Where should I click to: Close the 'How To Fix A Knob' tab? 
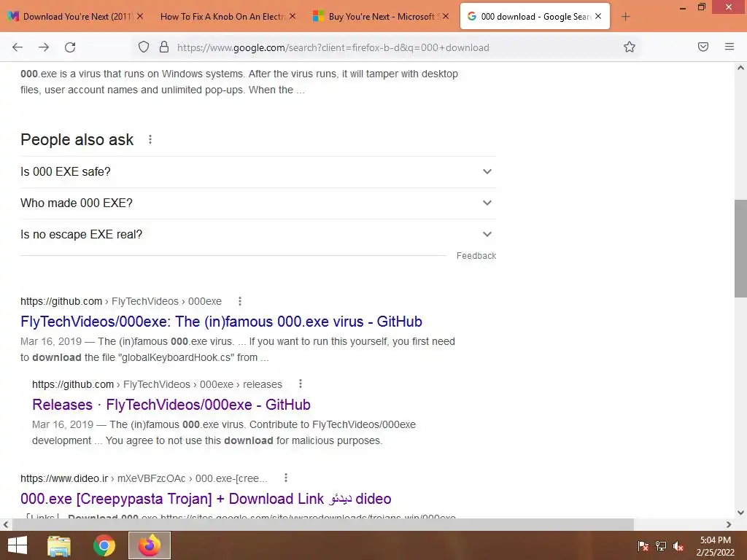click(293, 16)
